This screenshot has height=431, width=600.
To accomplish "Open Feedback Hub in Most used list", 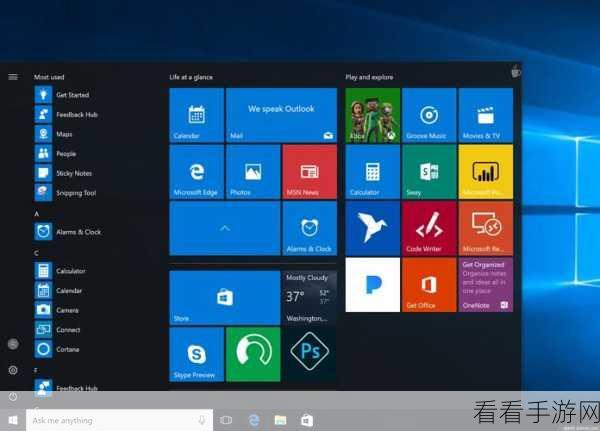I will (x=66, y=114).
